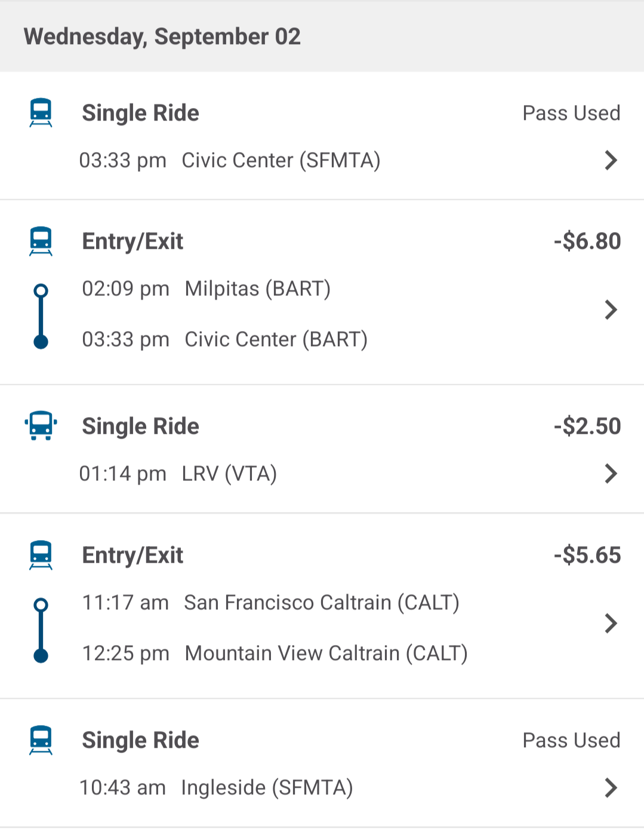Tap the train icon beside the -$6.80 Entry/Exit trip

[x=41, y=241]
